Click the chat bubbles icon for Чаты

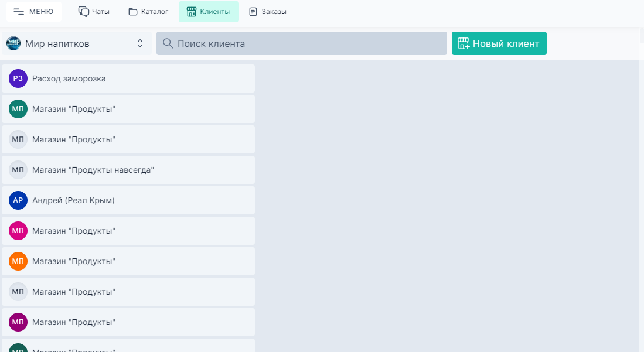[84, 12]
